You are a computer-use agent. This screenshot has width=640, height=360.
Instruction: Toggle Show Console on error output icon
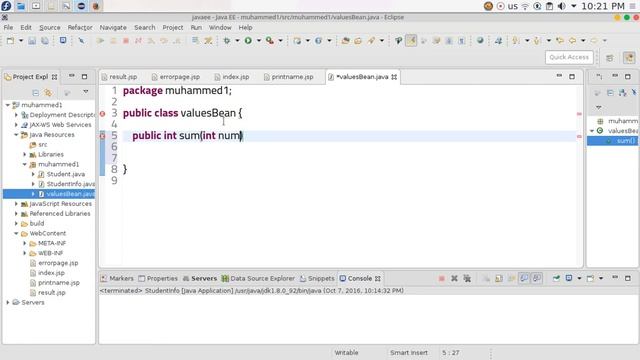(x=537, y=278)
